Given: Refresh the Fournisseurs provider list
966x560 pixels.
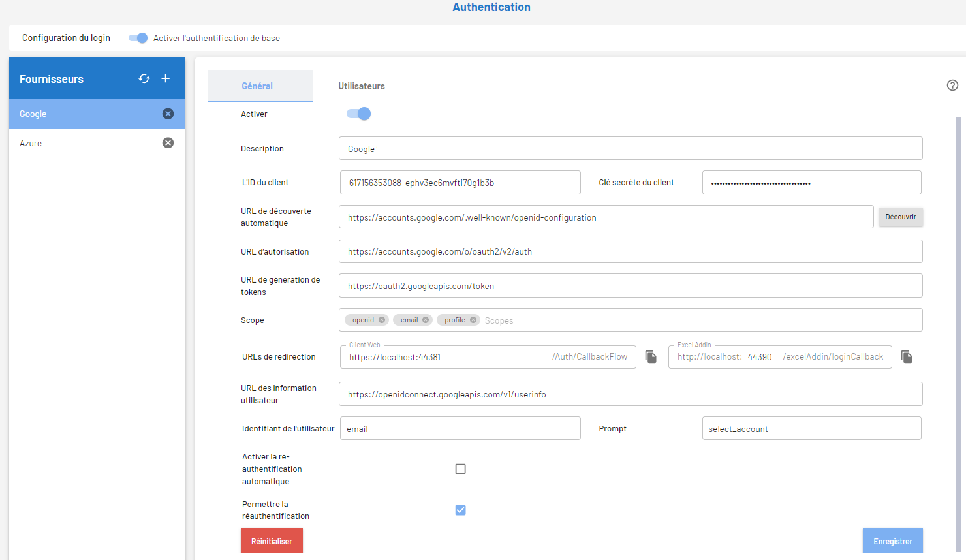Looking at the screenshot, I should click(144, 79).
